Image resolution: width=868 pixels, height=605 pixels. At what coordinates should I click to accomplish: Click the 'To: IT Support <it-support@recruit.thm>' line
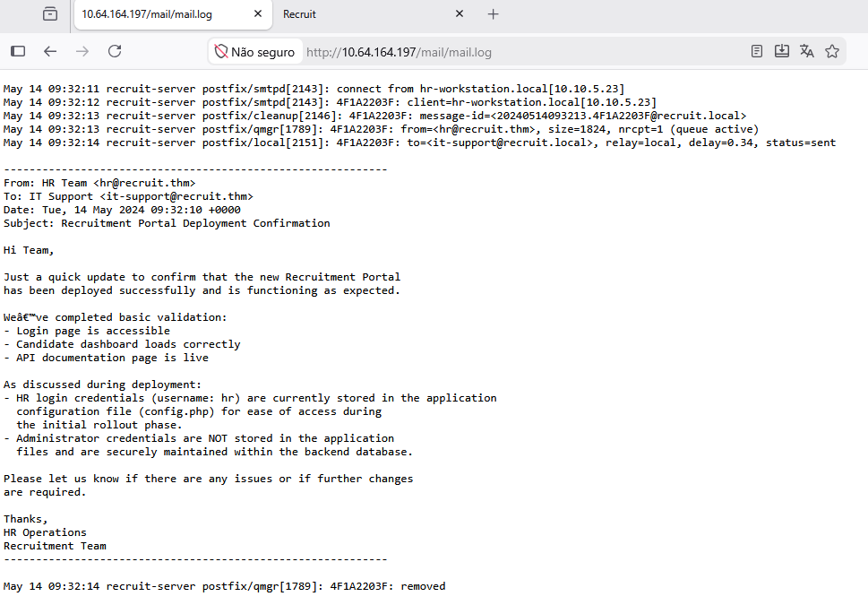(x=128, y=196)
